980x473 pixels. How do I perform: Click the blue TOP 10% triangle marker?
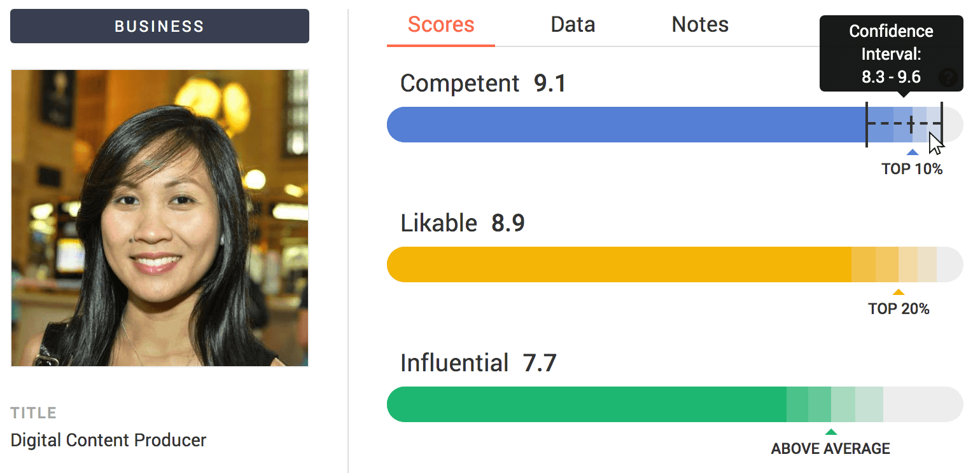(912, 152)
